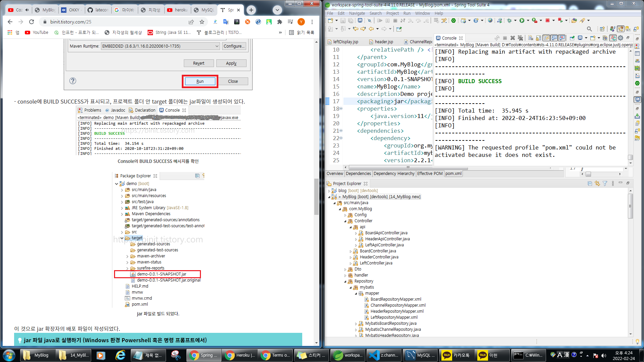
Task: Expand the Dto package in Project Explorer
Action: 345,269
